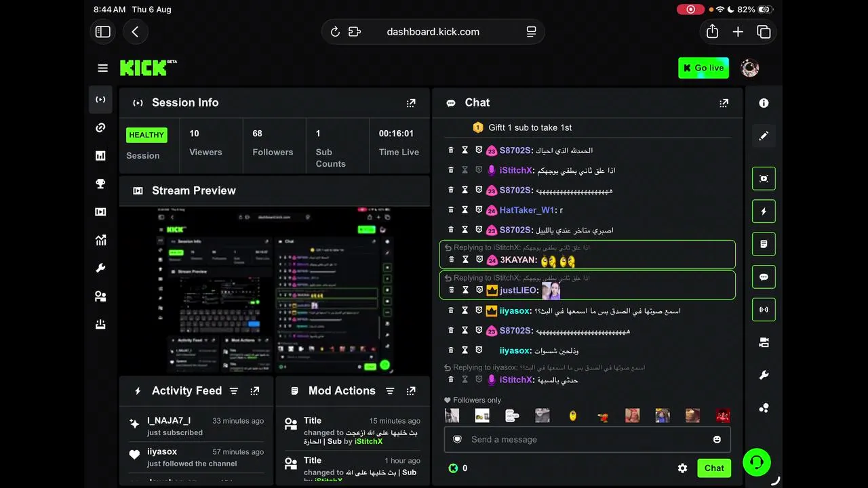Screen dimensions: 868x488
Task: Pop out the Activity Feed panel
Action: click(255, 391)
